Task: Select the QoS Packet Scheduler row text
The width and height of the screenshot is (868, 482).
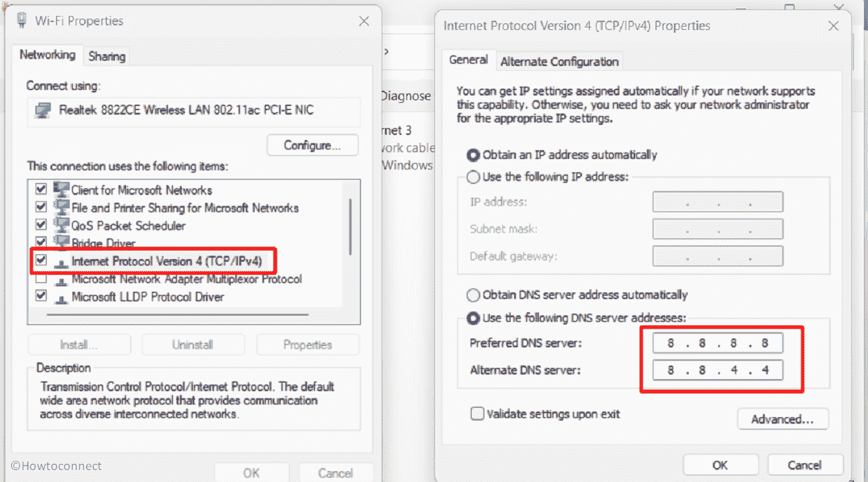Action: pos(128,226)
